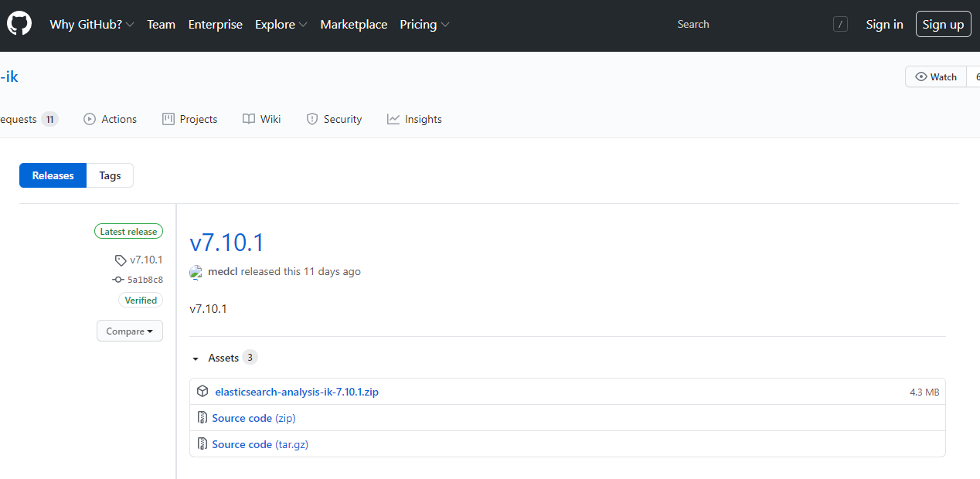Click the Sign in link
Image resolution: width=980 pixels, height=479 pixels.
point(884,25)
